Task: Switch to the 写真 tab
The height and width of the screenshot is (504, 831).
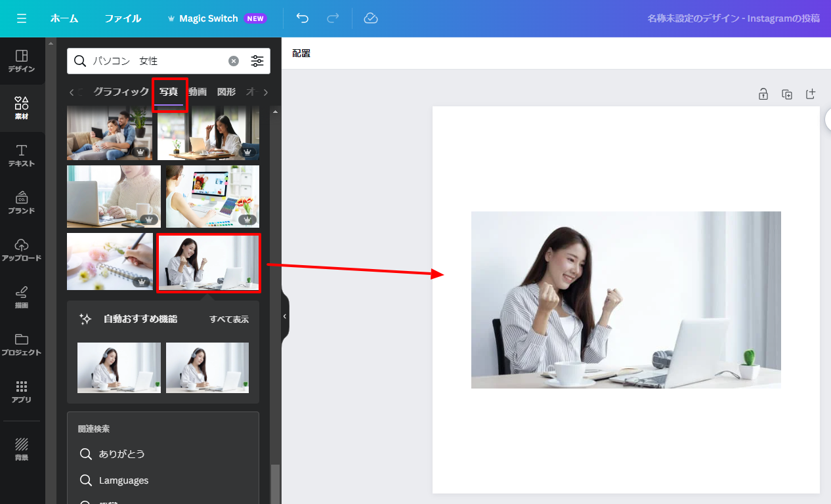Action: [x=169, y=92]
